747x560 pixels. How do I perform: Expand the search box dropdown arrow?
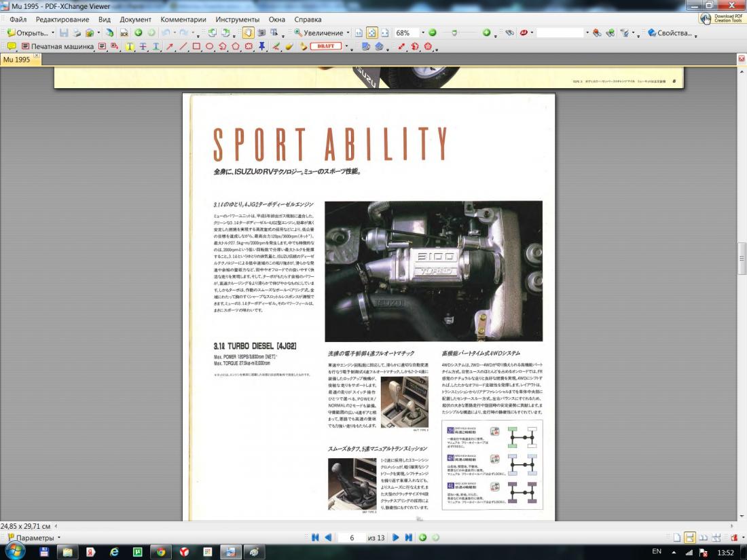[587, 33]
